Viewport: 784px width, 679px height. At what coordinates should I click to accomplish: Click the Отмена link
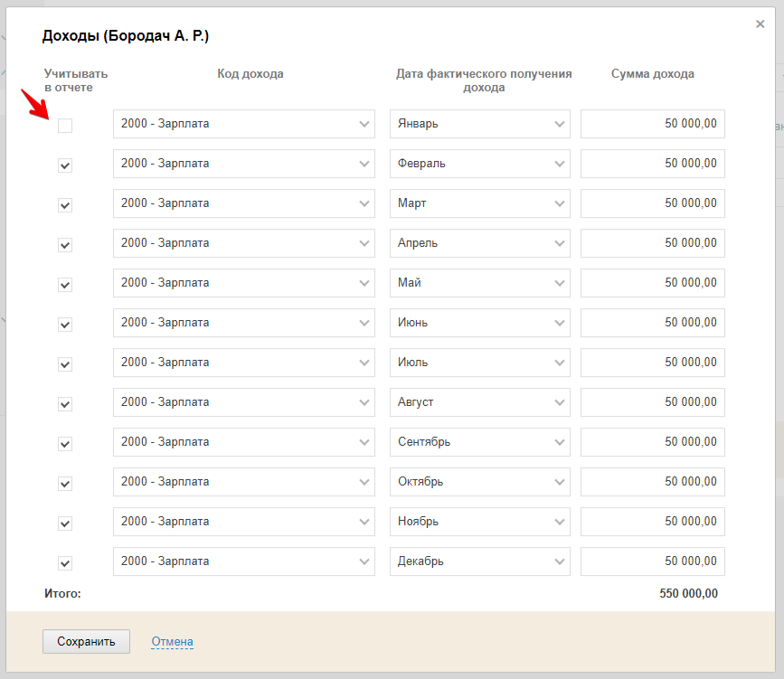(x=172, y=642)
